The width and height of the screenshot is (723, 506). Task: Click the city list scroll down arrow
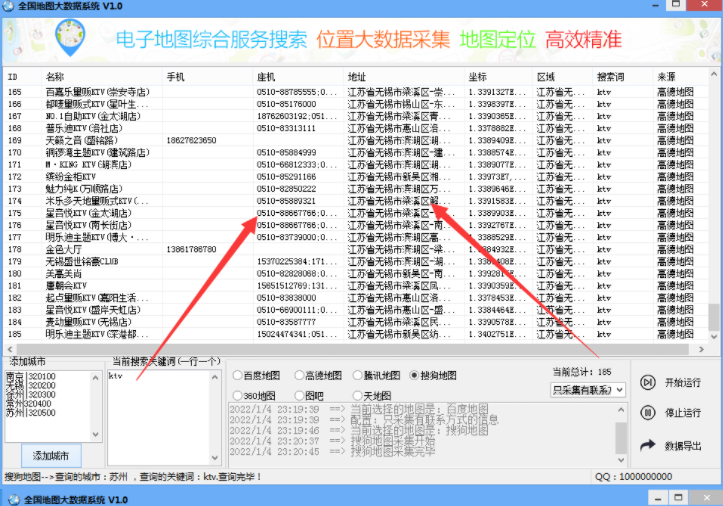point(95,434)
